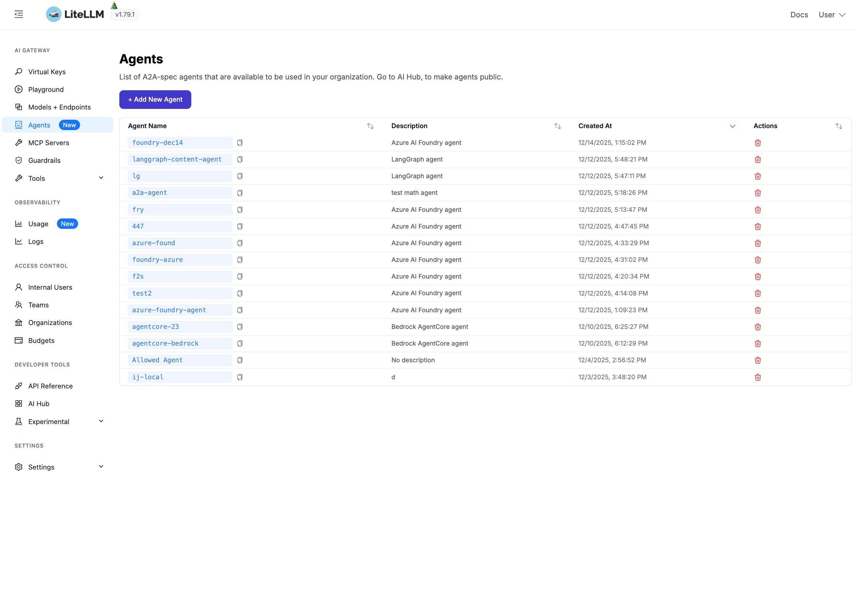Viewport: 856px width, 616px height.
Task: Expand the Experimental menu
Action: pos(101,421)
